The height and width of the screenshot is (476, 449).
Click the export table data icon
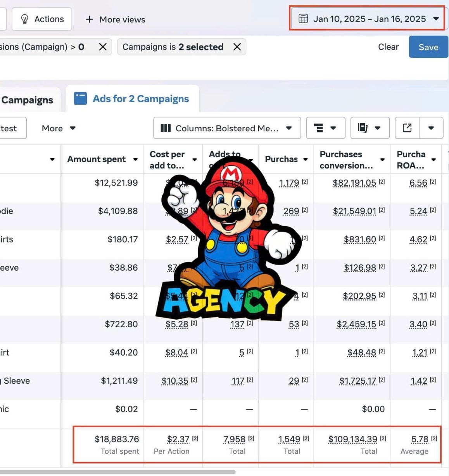407,128
